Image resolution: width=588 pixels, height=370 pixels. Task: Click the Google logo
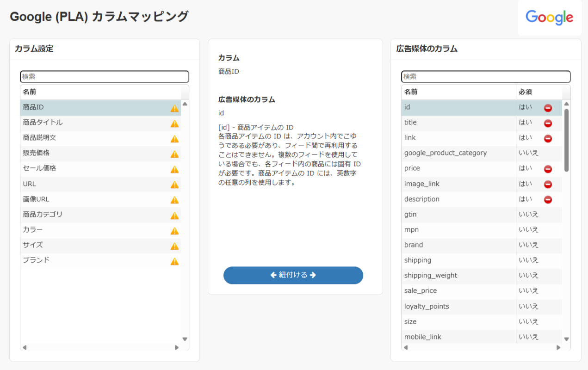pos(550,18)
